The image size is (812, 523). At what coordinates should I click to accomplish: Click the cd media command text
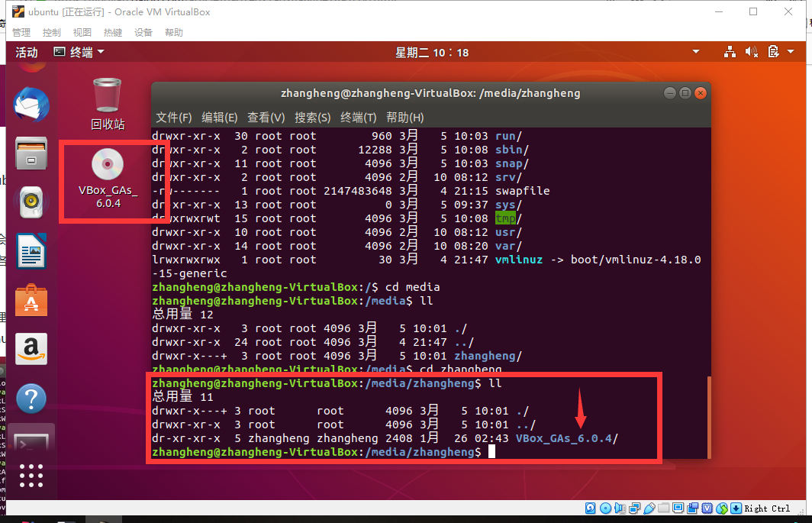412,287
